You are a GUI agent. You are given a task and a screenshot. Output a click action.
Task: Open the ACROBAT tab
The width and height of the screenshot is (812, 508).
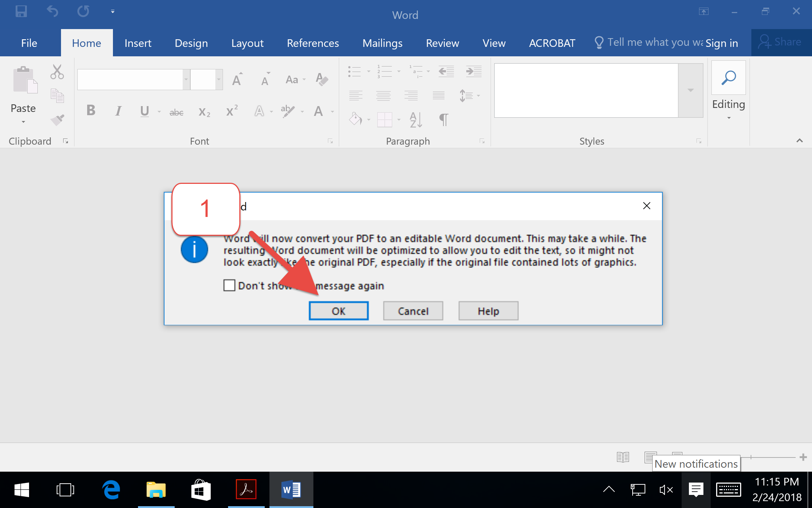tap(552, 43)
